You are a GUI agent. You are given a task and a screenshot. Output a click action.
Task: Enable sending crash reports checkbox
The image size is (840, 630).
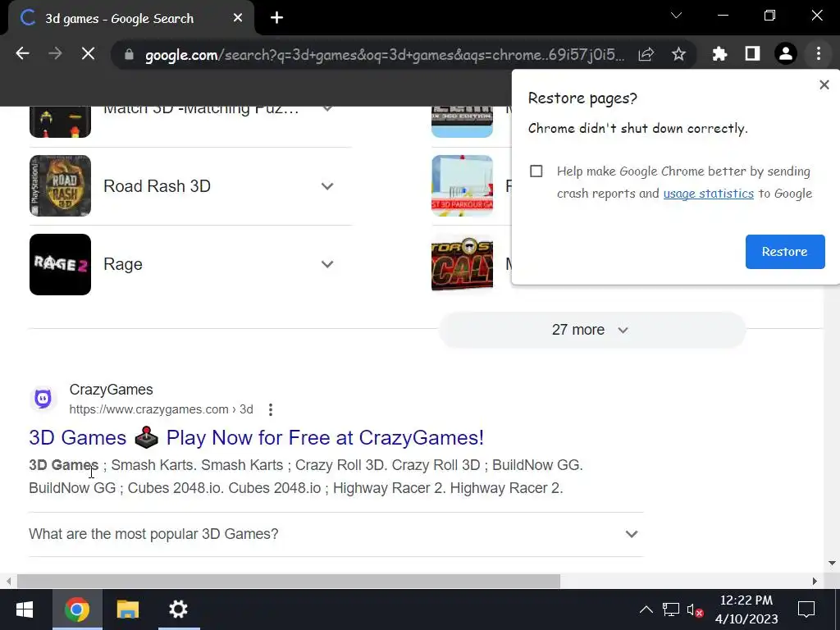(536, 171)
